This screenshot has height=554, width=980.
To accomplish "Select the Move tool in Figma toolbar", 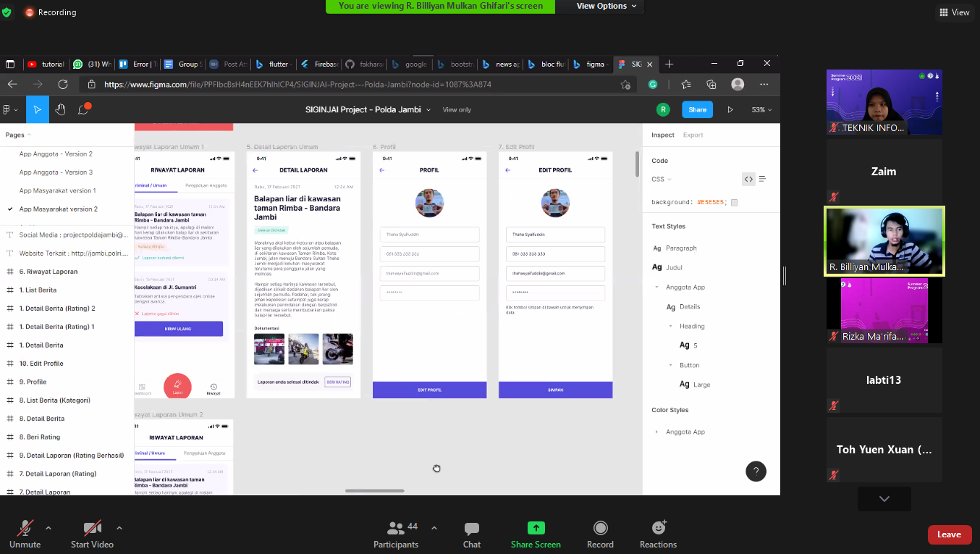I will (37, 110).
